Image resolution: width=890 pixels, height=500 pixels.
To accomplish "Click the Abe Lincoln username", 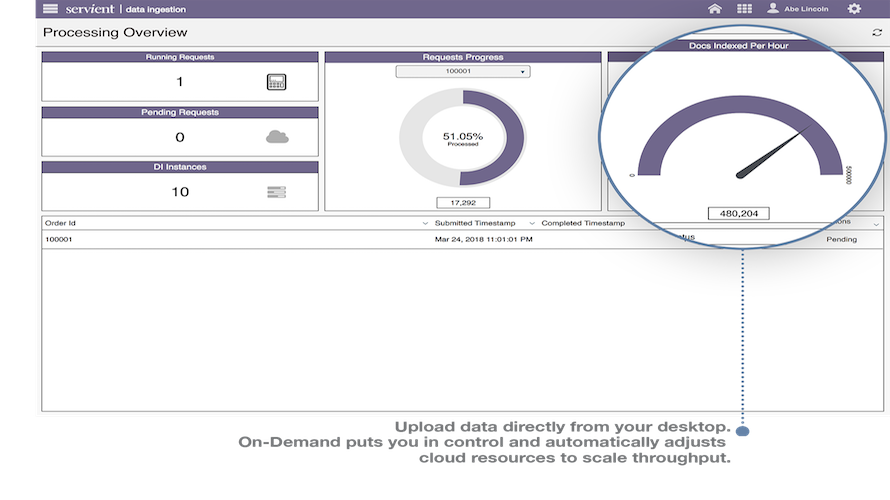I will point(806,9).
